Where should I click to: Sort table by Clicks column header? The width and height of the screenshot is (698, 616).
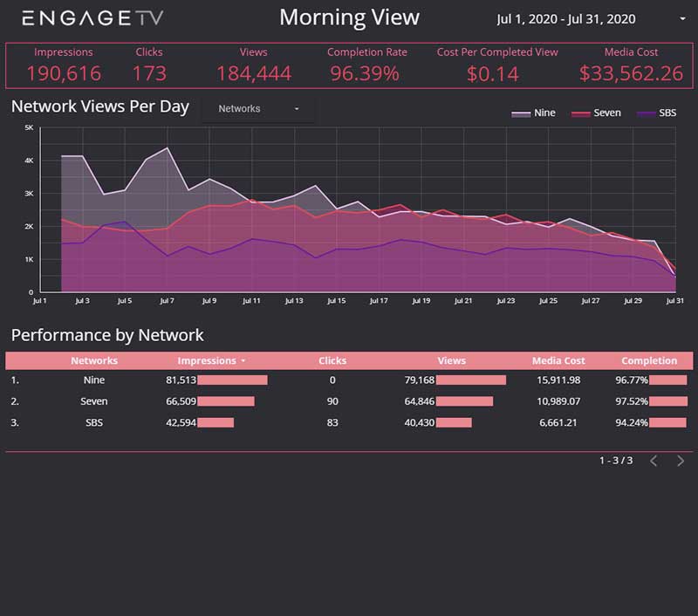[x=332, y=360]
